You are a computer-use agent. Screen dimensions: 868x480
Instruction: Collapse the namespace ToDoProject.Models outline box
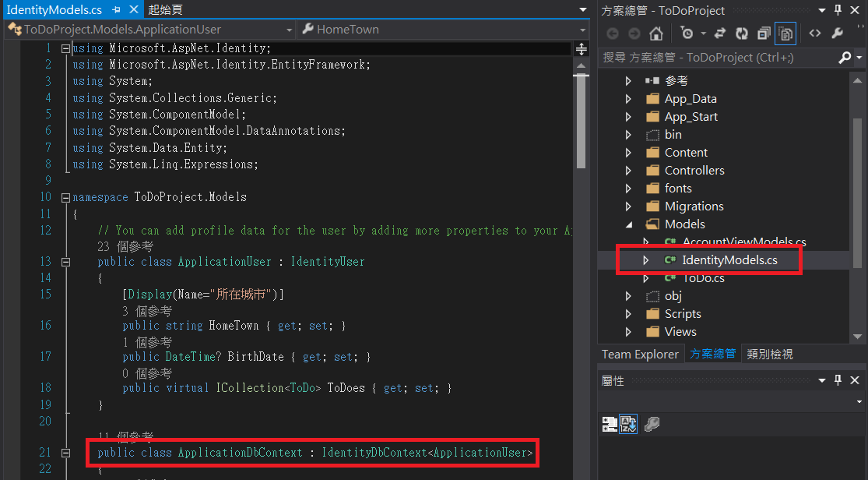65,197
